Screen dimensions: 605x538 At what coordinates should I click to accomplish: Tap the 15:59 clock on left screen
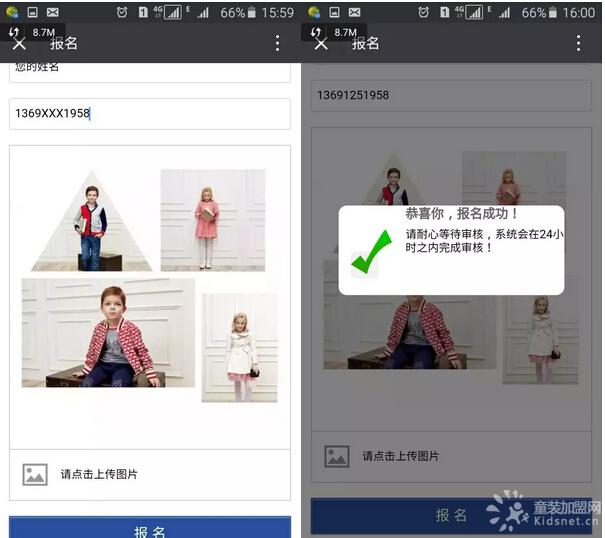(x=277, y=13)
